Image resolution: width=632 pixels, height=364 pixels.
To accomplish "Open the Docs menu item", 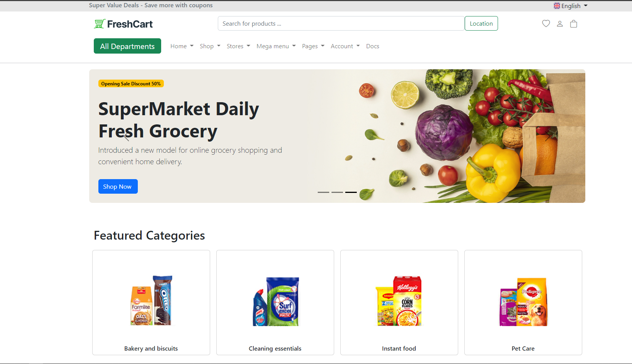I will click(372, 46).
